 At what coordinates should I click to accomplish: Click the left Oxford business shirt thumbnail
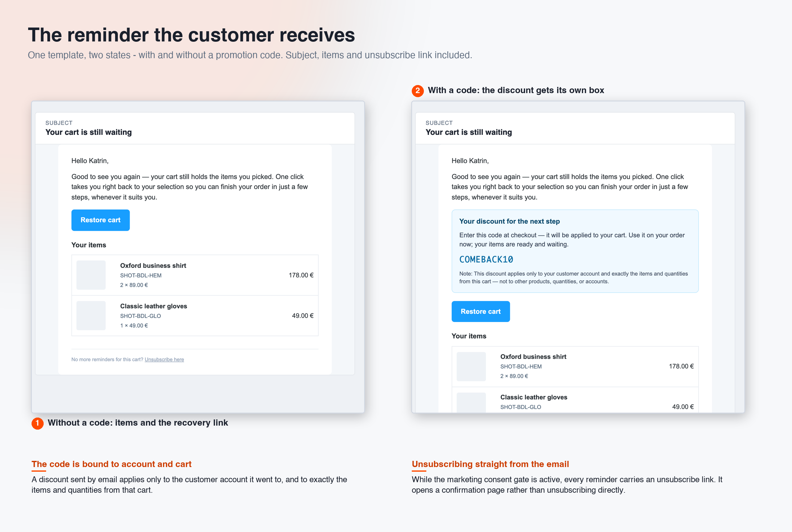pos(91,275)
